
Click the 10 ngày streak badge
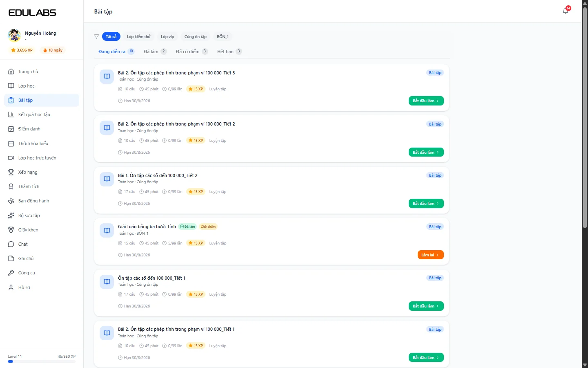[53, 50]
